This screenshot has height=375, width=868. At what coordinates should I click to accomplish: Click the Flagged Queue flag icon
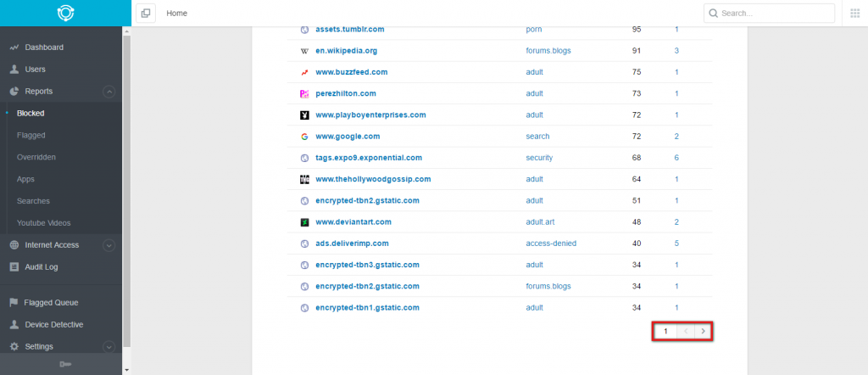pyautogui.click(x=14, y=302)
